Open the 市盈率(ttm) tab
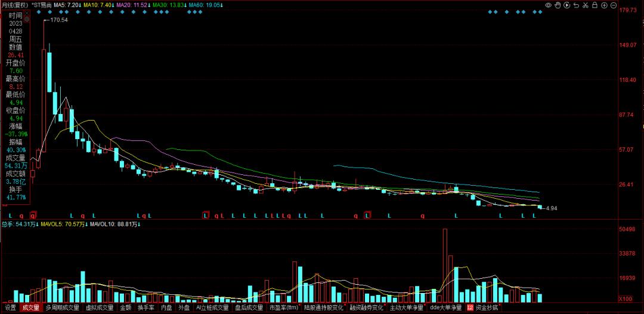The image size is (644, 314). (283, 307)
